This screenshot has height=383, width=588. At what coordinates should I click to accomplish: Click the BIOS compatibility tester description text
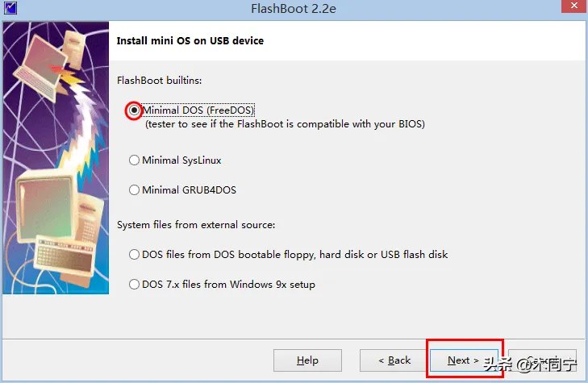coord(284,124)
